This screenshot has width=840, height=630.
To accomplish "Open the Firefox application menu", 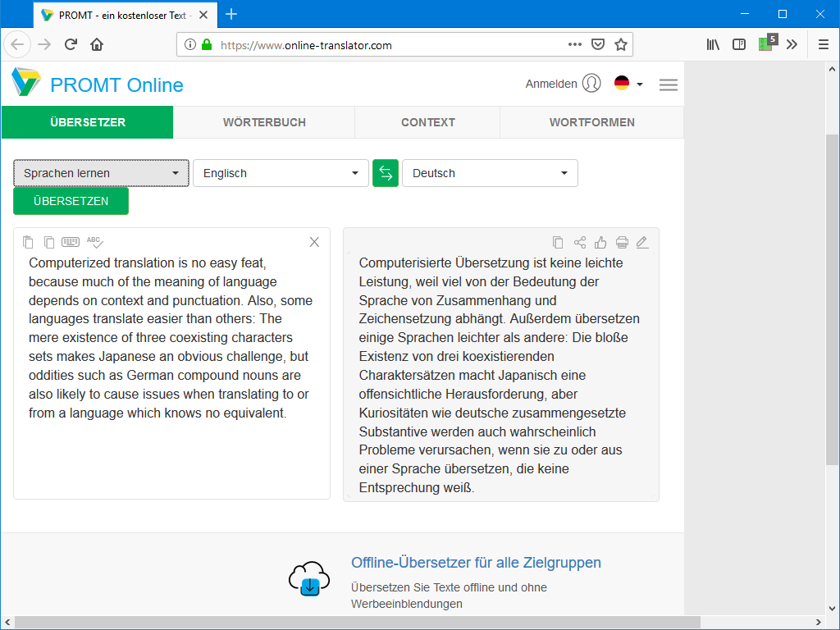I will pos(824,44).
